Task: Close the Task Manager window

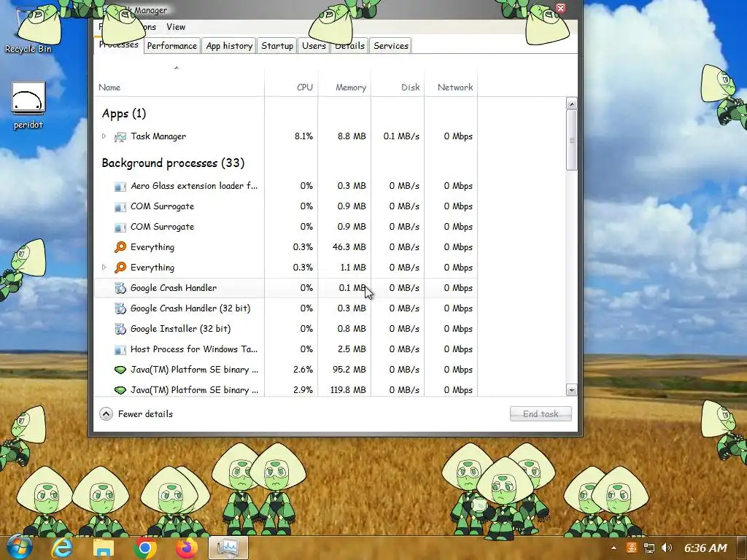Action: tap(561, 7)
